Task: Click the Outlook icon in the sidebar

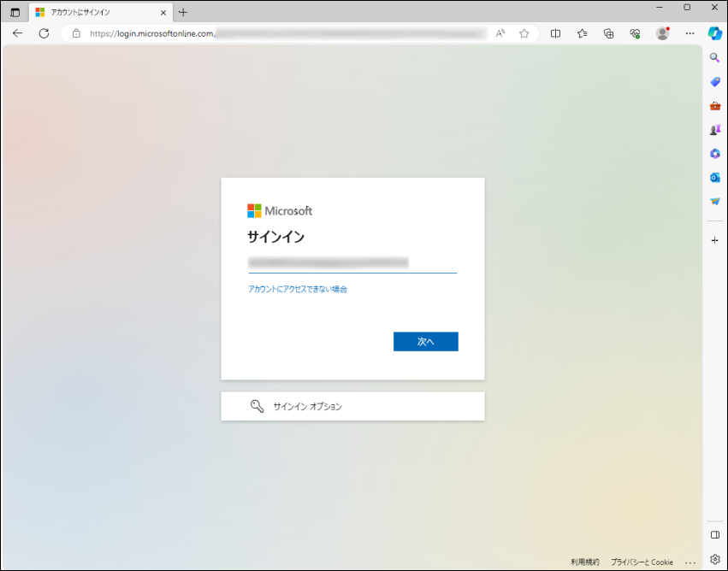Action: coord(714,178)
